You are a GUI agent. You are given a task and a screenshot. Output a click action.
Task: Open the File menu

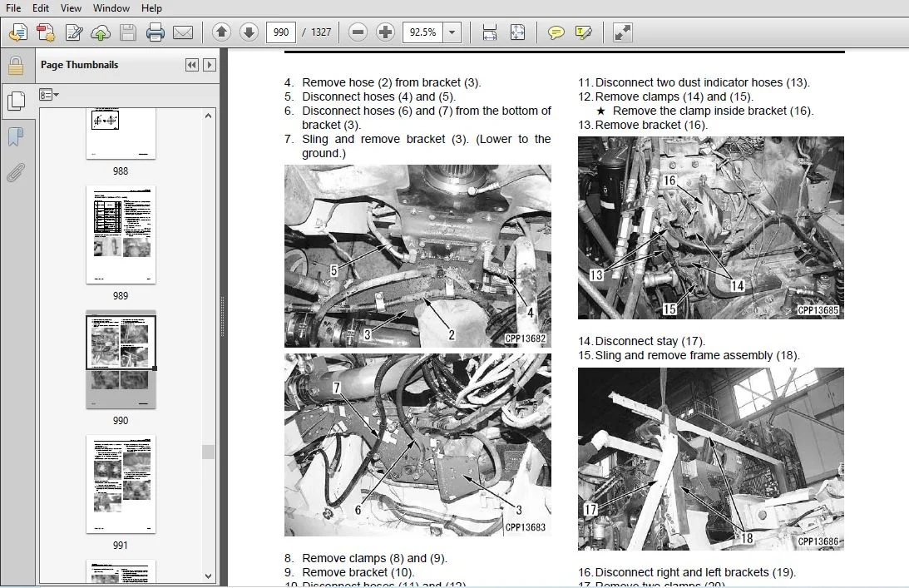(x=12, y=8)
